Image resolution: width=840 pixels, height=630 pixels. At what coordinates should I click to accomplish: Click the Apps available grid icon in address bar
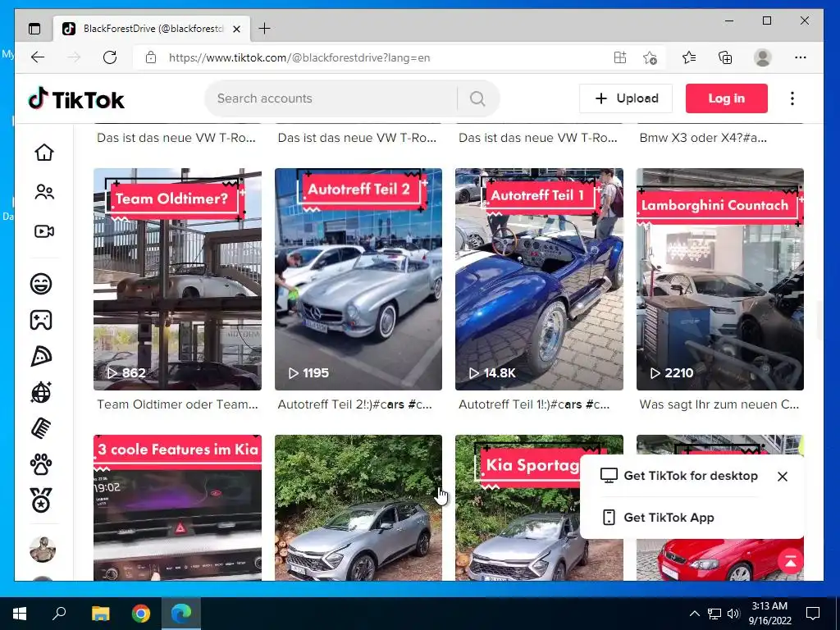point(620,57)
